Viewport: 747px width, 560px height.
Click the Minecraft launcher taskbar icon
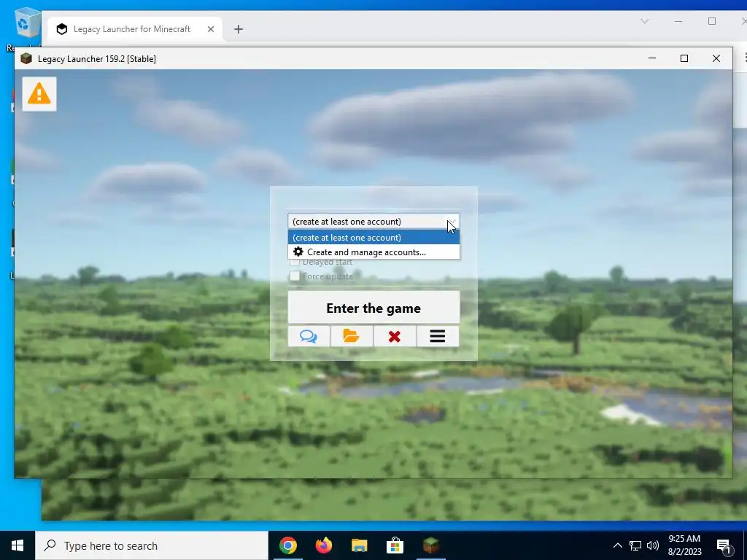(x=430, y=545)
